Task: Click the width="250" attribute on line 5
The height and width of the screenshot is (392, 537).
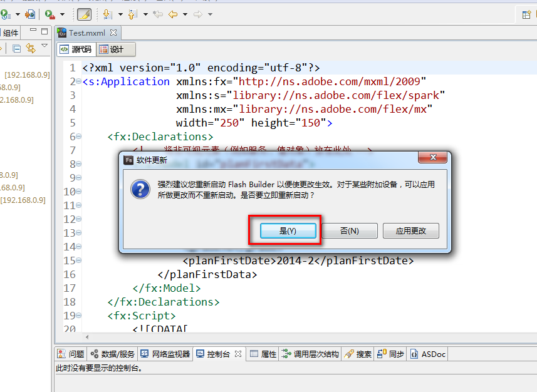Action: 211,123
